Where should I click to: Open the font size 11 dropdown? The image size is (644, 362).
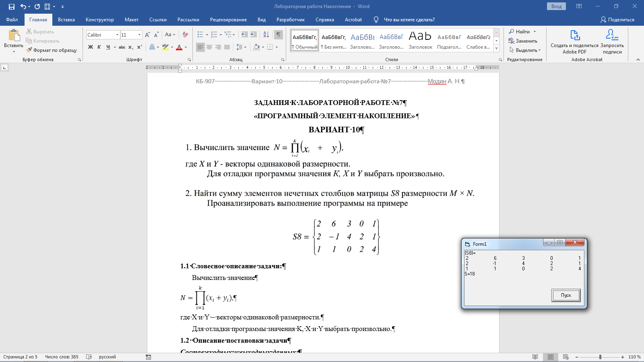pos(140,35)
